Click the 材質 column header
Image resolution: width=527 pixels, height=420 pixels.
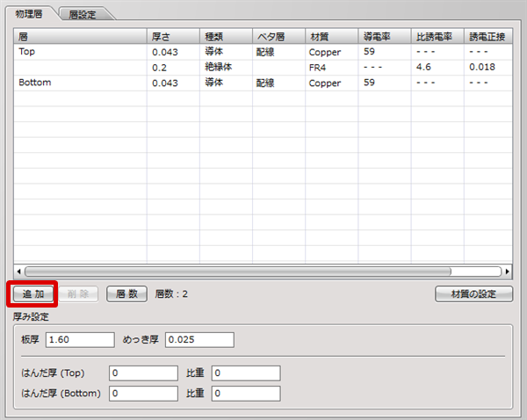[x=330, y=36]
